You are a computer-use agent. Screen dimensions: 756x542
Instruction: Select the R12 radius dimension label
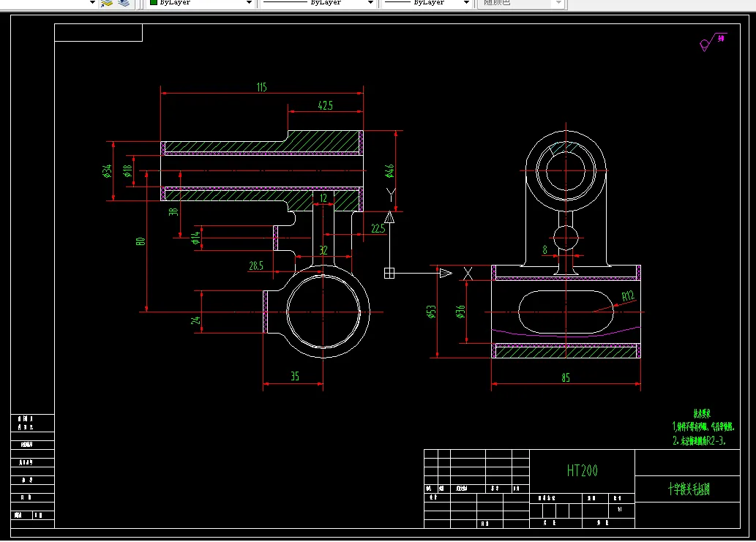(628, 296)
